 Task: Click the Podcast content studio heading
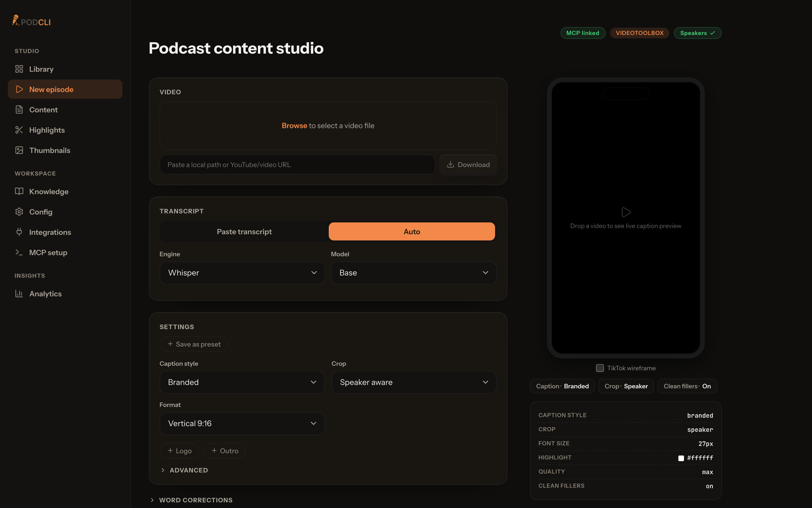236,48
